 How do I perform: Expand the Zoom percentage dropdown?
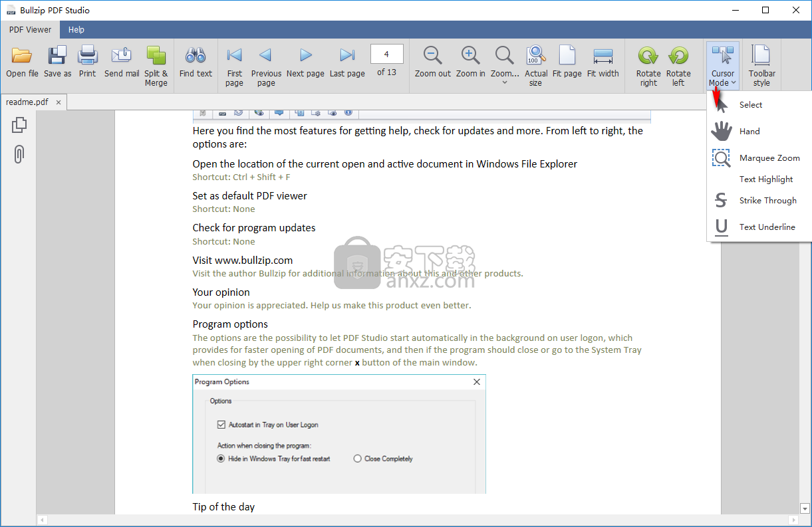pos(505,82)
